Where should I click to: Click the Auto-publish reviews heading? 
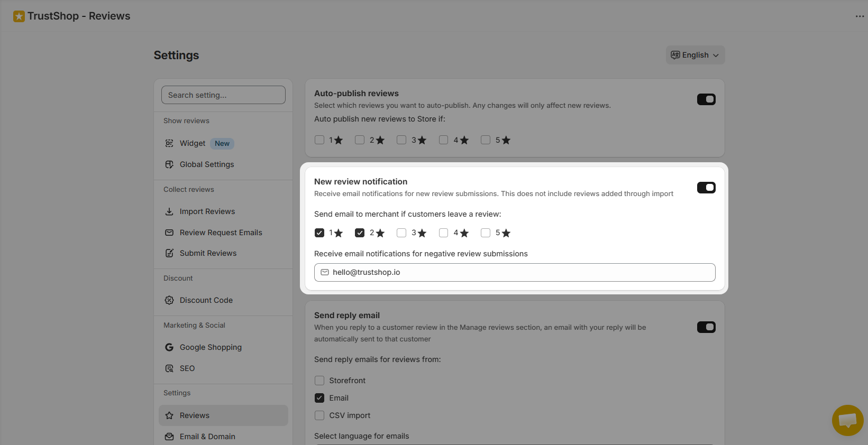pos(357,94)
